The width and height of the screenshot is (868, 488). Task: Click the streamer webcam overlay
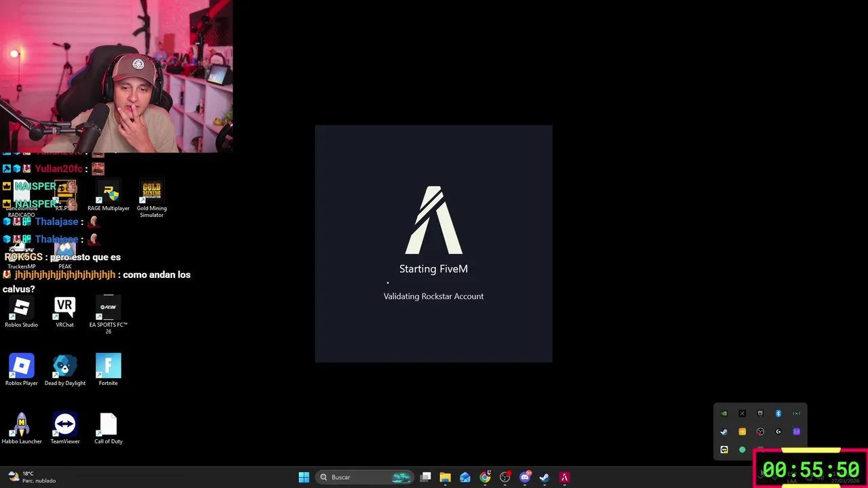pos(116,76)
